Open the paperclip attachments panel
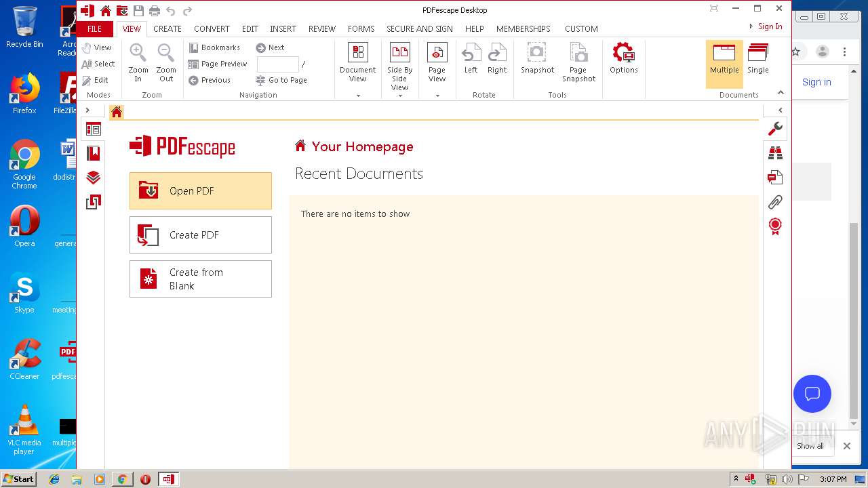 [x=775, y=202]
